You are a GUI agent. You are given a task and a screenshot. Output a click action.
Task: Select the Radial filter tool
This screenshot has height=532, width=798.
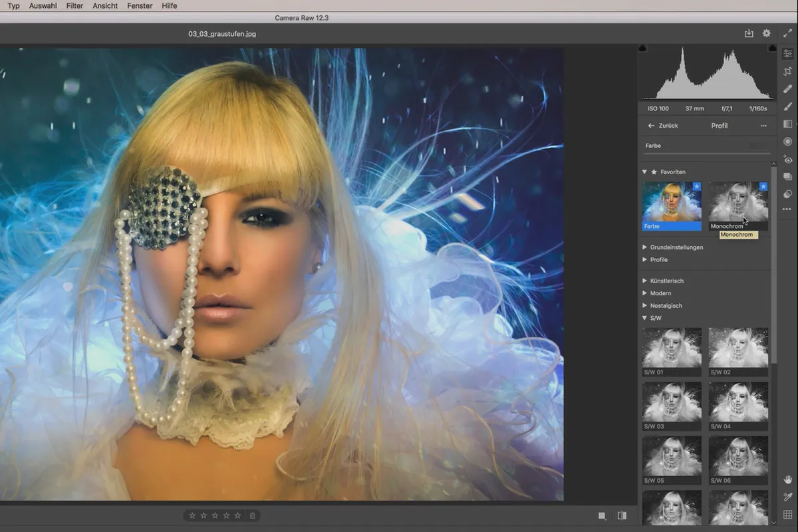point(788,142)
